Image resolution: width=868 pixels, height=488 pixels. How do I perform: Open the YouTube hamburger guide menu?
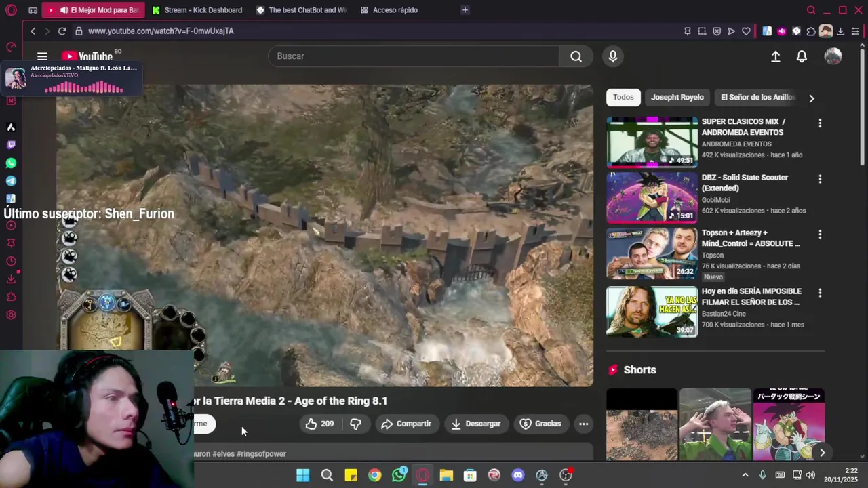click(x=42, y=56)
